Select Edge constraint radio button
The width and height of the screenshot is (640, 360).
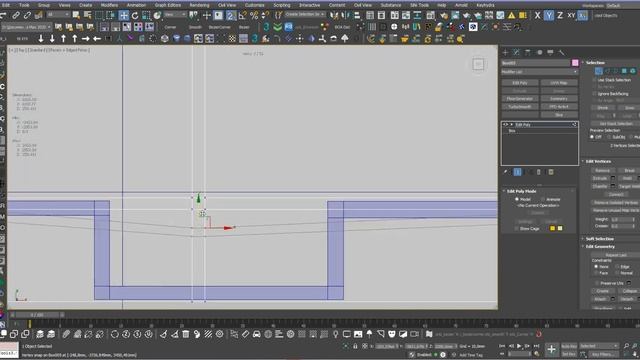click(617, 267)
